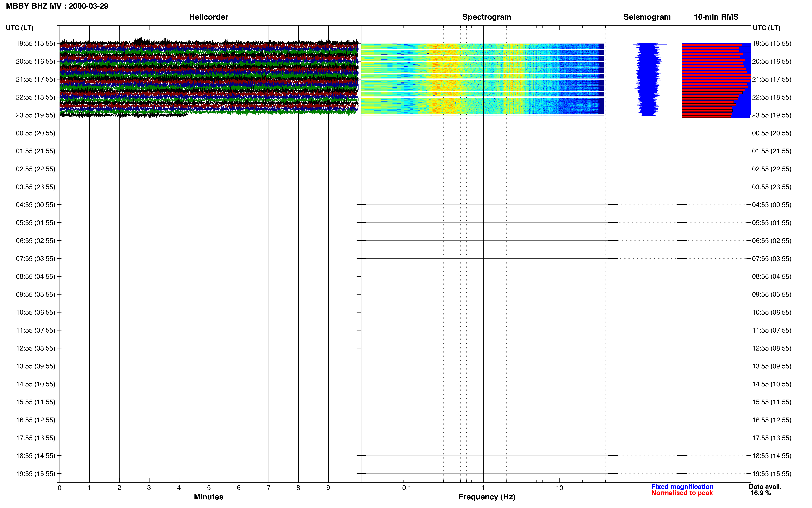Click the left '08:55 (04:55)' time label
Screen dimensions: 812x508
36,276
